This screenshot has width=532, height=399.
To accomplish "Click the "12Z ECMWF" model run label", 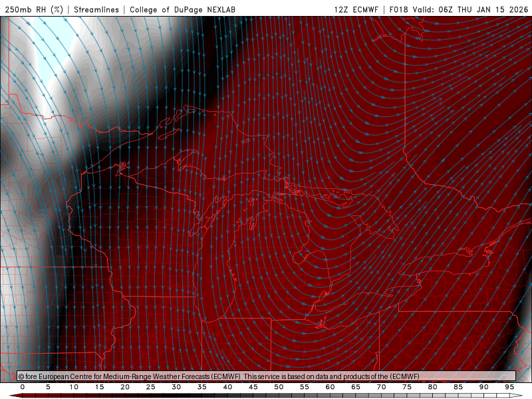I will (x=356, y=9).
